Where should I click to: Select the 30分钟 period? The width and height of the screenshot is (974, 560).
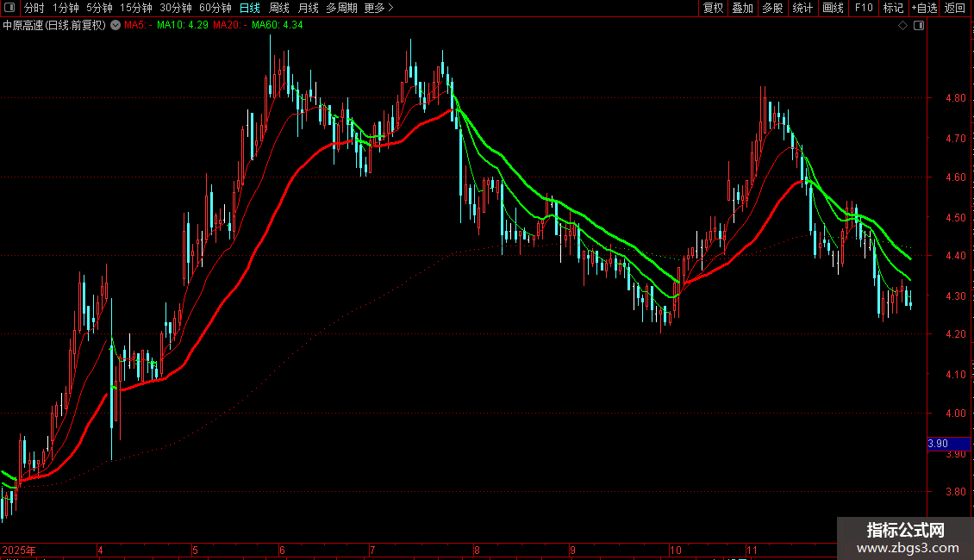(x=176, y=8)
